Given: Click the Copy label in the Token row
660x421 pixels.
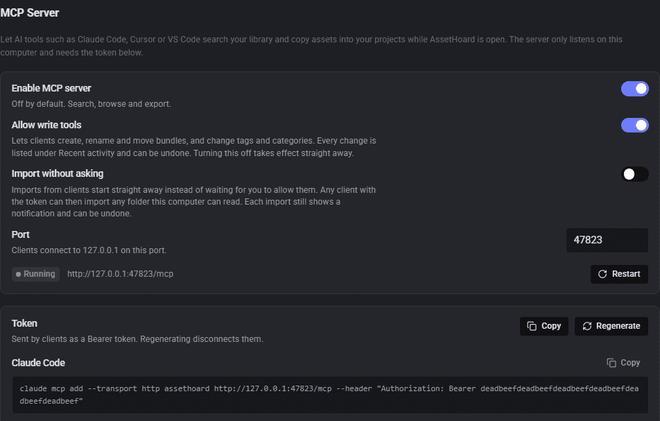Looking at the screenshot, I should [551, 326].
